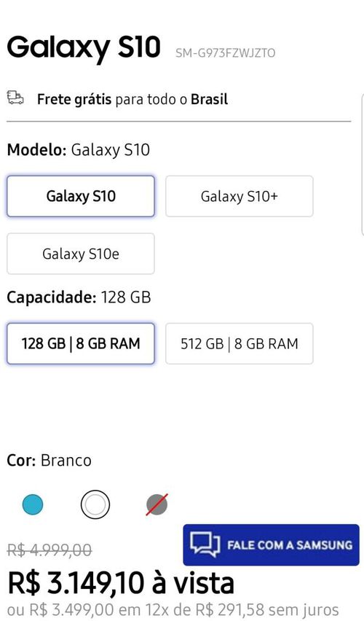This screenshot has width=364, height=621.
Task: Pick the blue color swatch
Action: tap(33, 504)
